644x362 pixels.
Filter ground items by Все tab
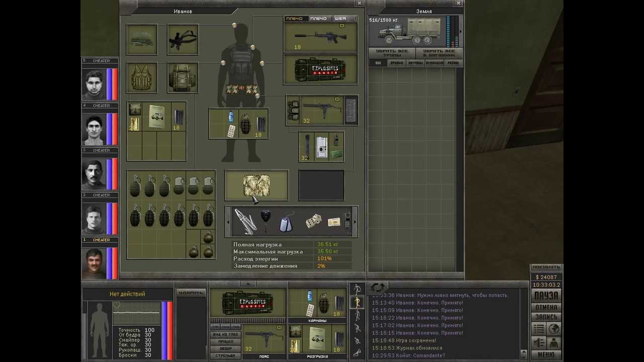point(378,63)
